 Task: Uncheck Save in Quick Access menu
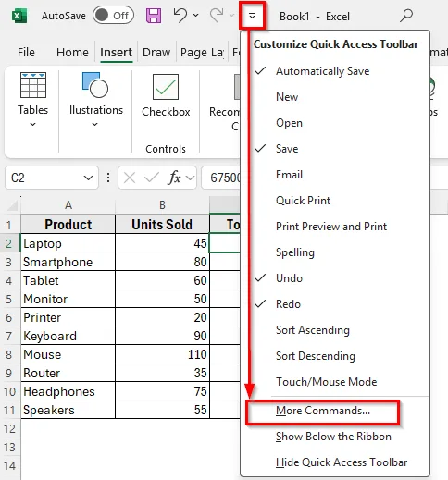335,149
